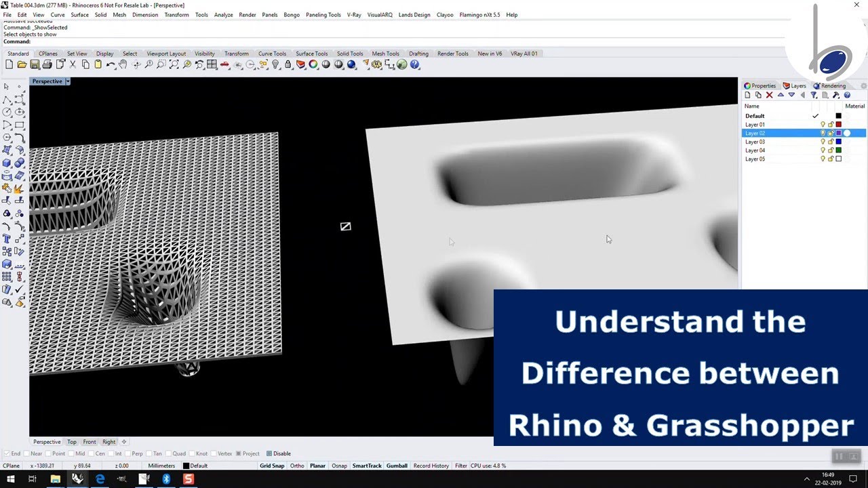The width and height of the screenshot is (868, 488).
Task: Click the New file icon in Standard toolbar
Action: [x=9, y=64]
